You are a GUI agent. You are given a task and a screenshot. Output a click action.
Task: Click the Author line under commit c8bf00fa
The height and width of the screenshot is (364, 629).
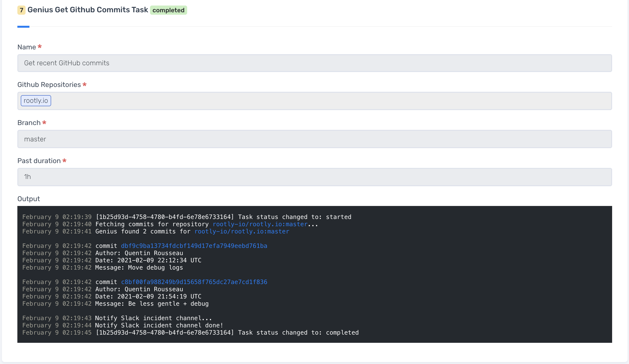pos(103,289)
